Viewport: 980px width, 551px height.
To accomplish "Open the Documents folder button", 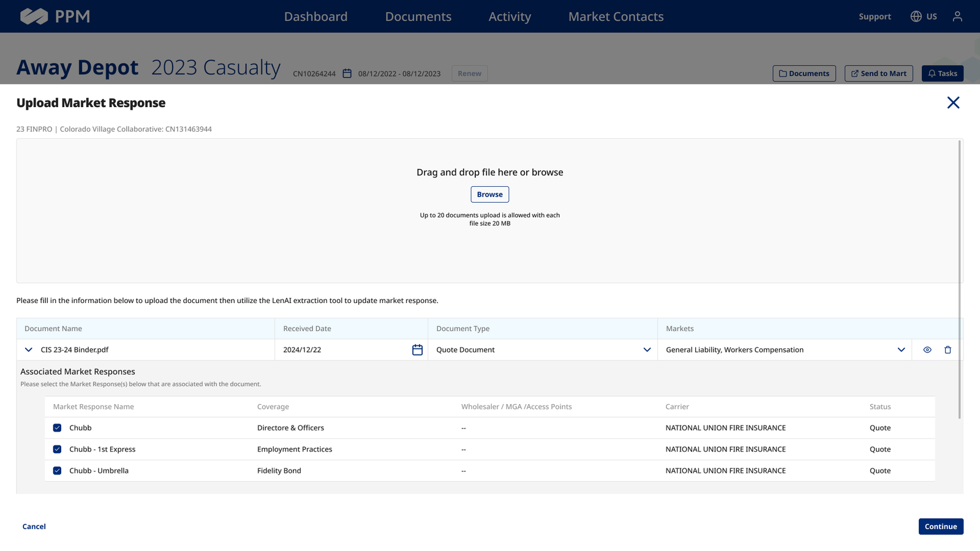I will tap(804, 73).
